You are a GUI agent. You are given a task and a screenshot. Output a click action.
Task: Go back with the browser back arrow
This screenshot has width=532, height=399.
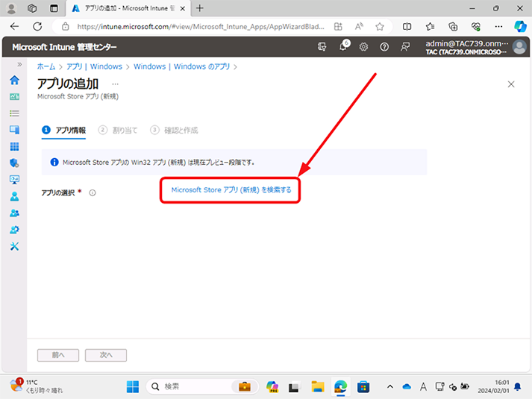click(x=15, y=26)
